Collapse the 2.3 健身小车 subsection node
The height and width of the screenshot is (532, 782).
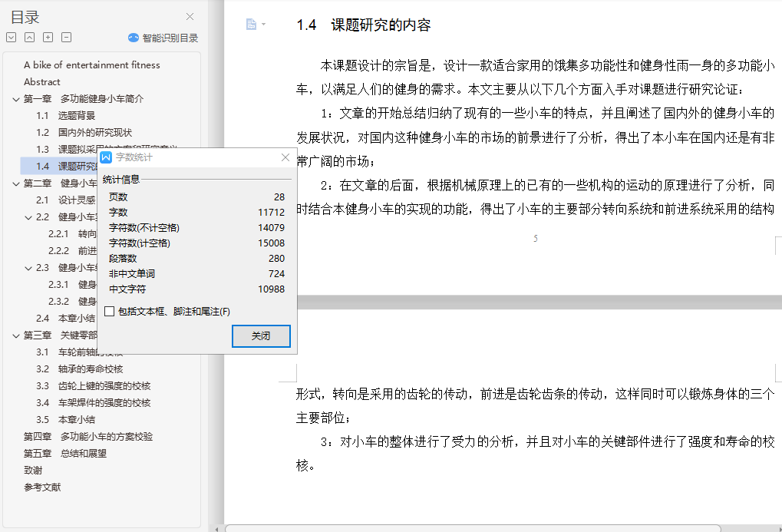pos(28,268)
